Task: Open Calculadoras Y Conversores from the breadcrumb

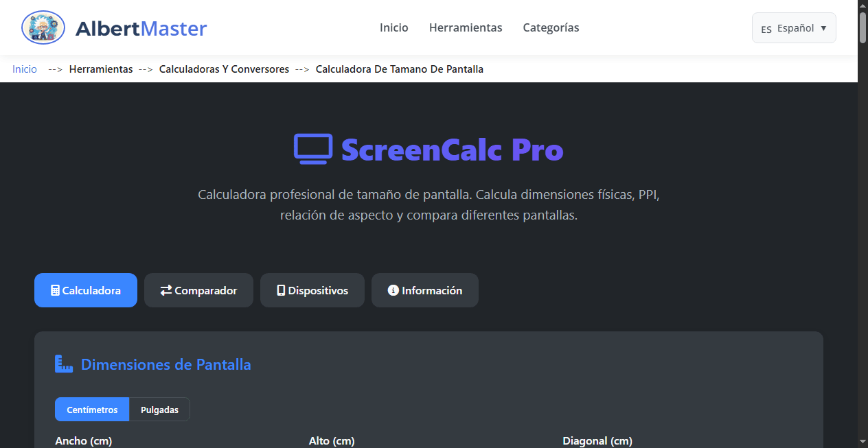Action: point(224,69)
